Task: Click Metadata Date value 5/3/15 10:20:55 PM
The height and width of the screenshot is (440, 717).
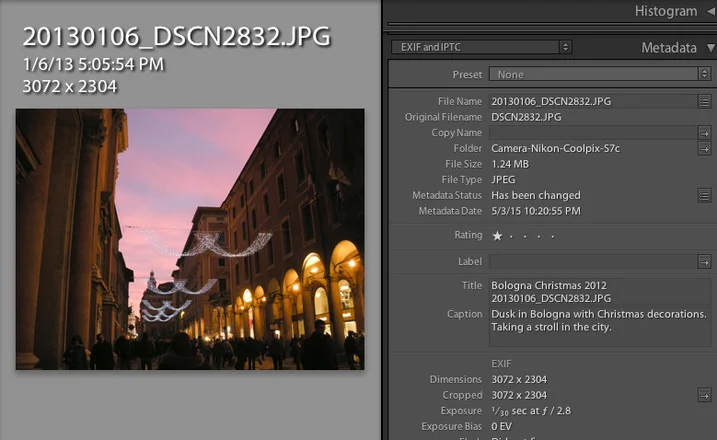Action: 535,211
